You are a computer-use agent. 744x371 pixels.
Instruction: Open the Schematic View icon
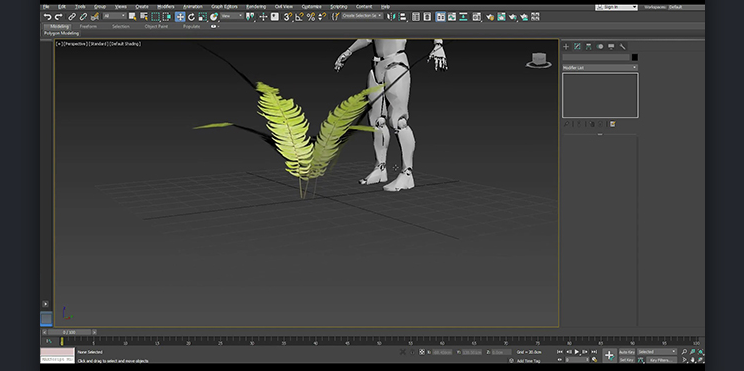463,17
